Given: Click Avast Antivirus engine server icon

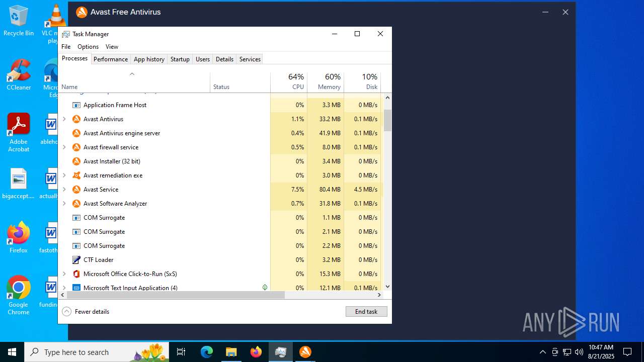Looking at the screenshot, I should (x=76, y=133).
